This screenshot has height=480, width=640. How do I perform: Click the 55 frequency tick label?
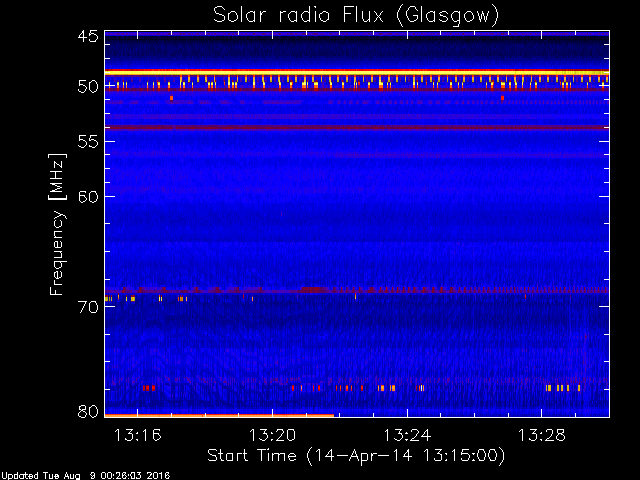(x=88, y=142)
